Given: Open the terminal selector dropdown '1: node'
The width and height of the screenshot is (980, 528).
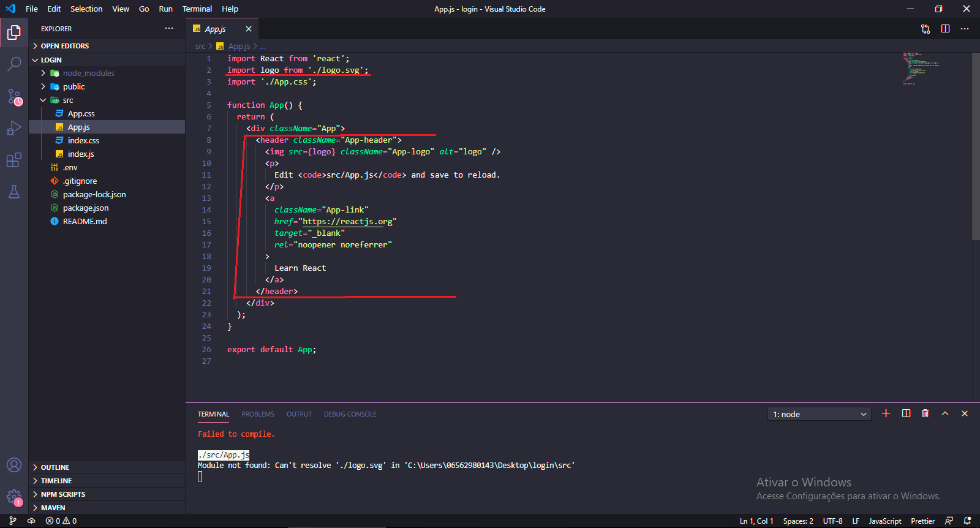Looking at the screenshot, I should pos(819,414).
